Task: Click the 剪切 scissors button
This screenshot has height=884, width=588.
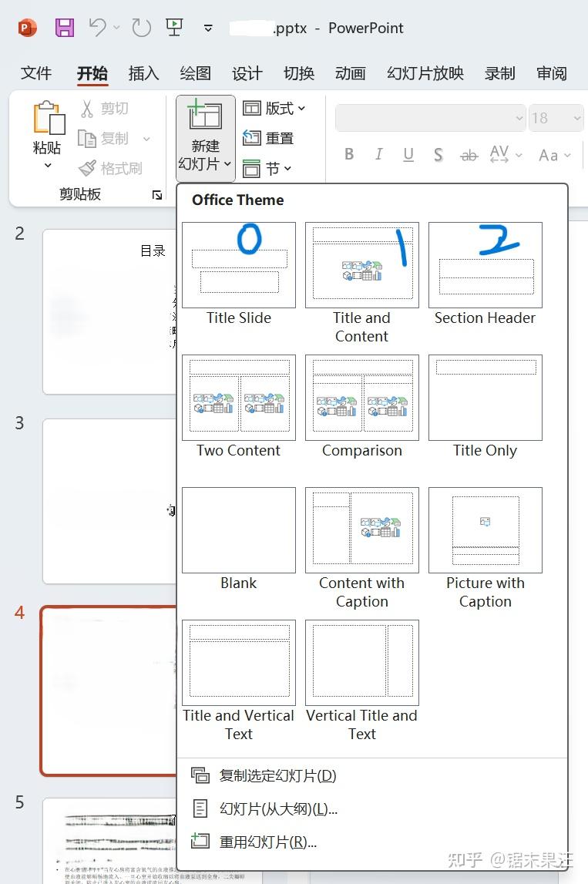Action: [104, 108]
